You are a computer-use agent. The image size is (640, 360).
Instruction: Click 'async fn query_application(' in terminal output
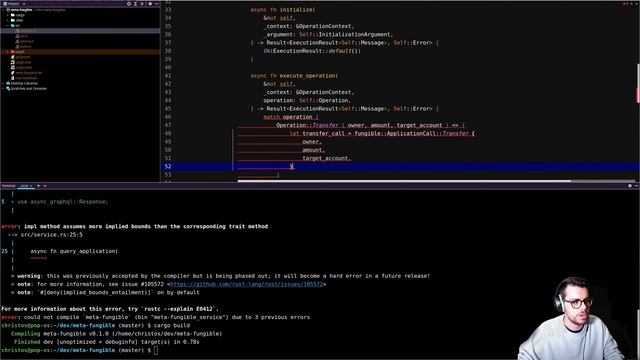pyautogui.click(x=74, y=251)
